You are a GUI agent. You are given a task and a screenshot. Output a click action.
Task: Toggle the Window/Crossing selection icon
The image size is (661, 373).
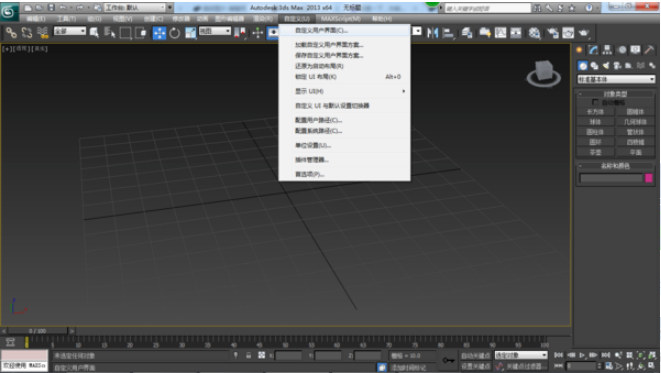point(141,32)
